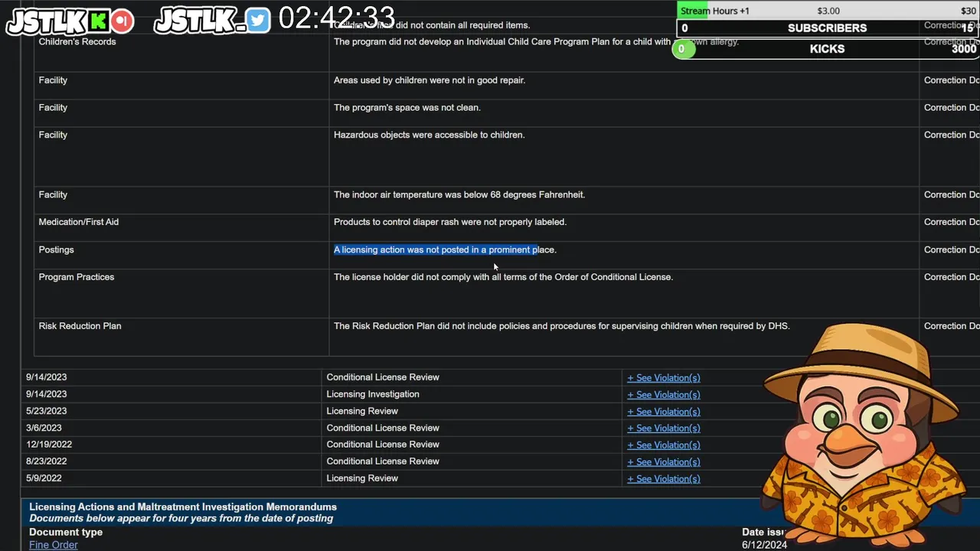Click the indoor air temperature violation text
Viewport: 980px width, 551px height.
tap(459, 194)
